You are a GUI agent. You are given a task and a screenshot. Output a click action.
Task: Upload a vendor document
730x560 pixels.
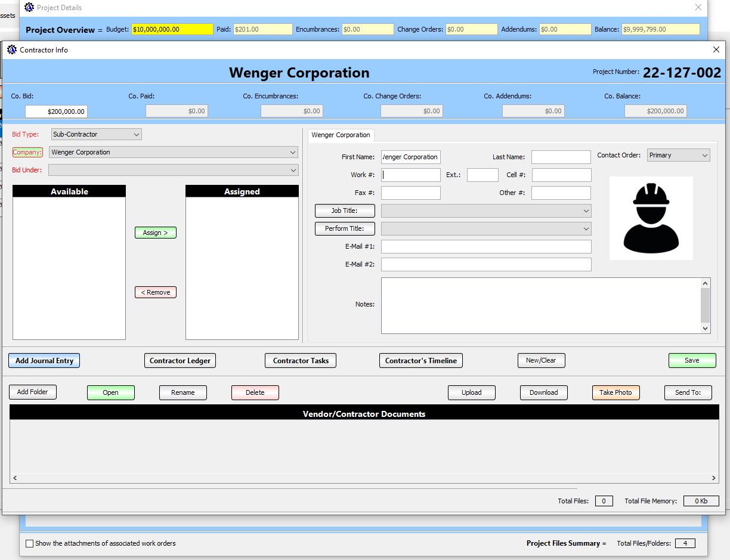tap(471, 392)
